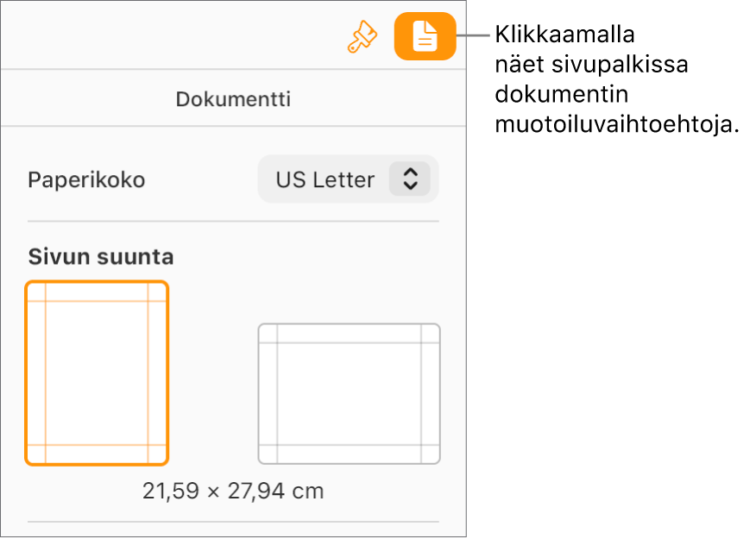Click the Paperikoko popup chevrons
This screenshot has height=539, width=756.
[x=411, y=179]
